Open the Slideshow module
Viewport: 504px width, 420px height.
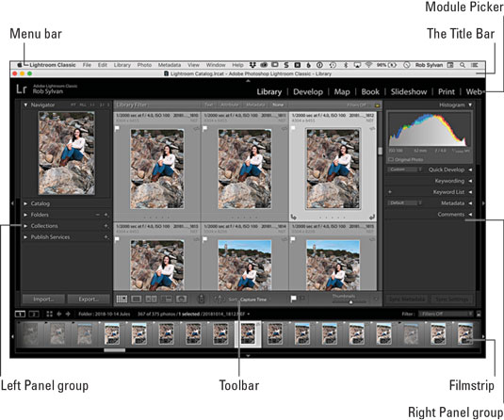pyautogui.click(x=409, y=92)
